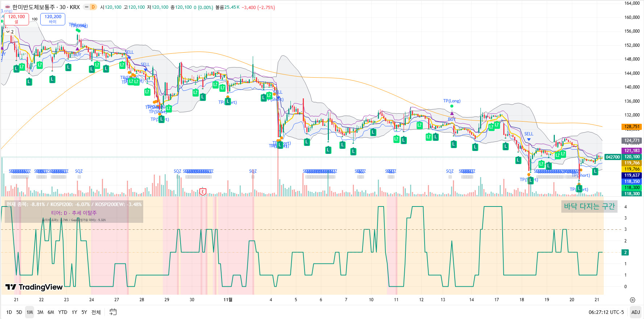The height and width of the screenshot is (319, 644).
Task: Click the grey 124,771 price label
Action: 632,140
